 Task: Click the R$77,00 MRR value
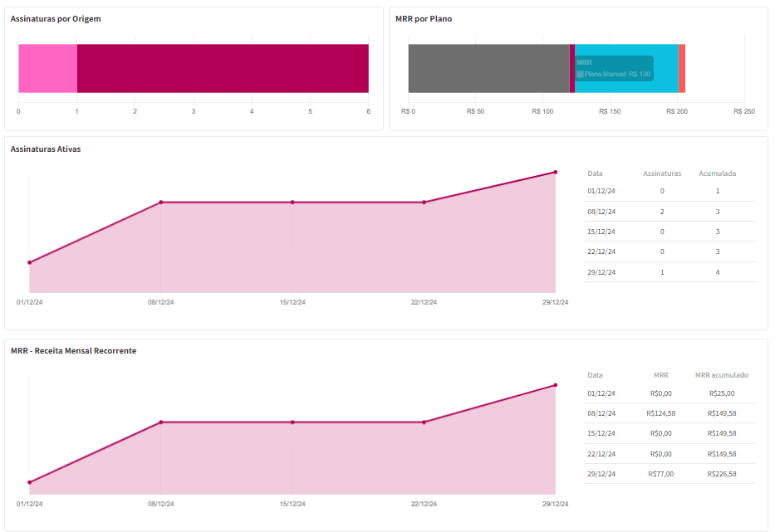(x=661, y=474)
